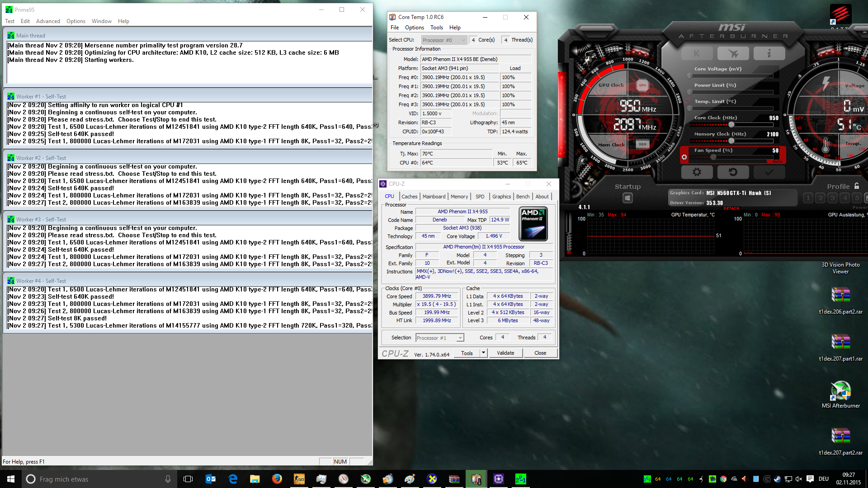
Task: Open the Core Temp Options menu
Action: point(415,28)
